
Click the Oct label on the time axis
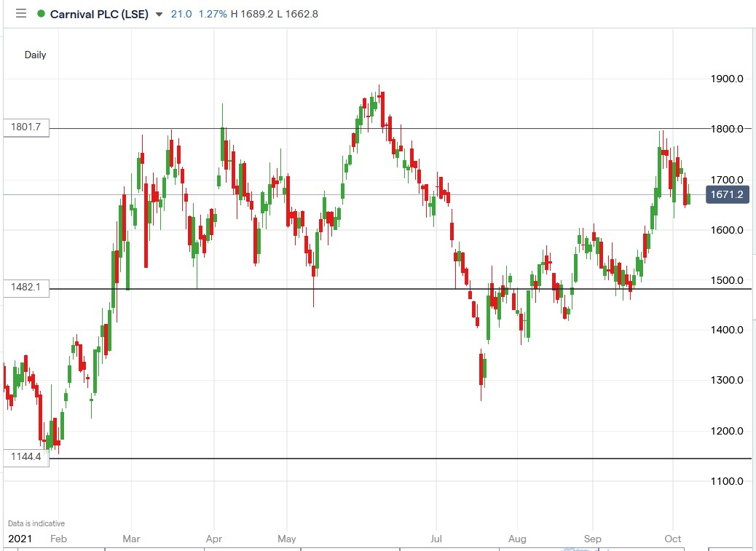pos(672,539)
